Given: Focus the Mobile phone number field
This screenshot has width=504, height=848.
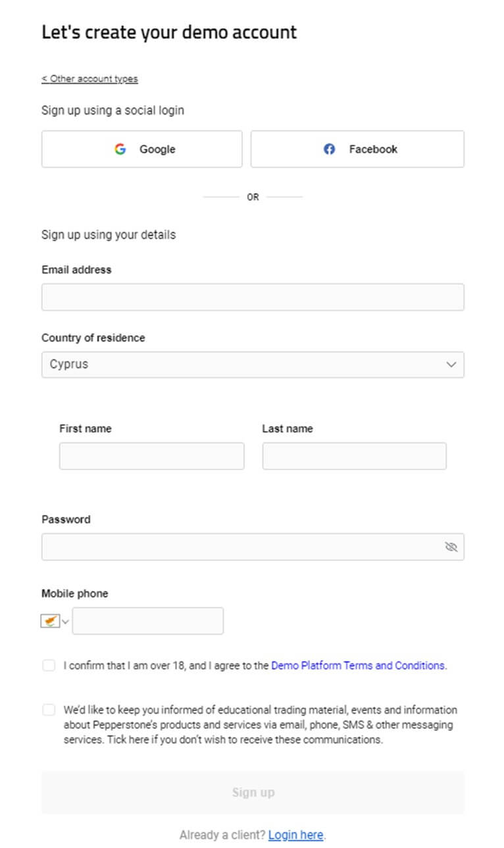Looking at the screenshot, I should 147,621.
